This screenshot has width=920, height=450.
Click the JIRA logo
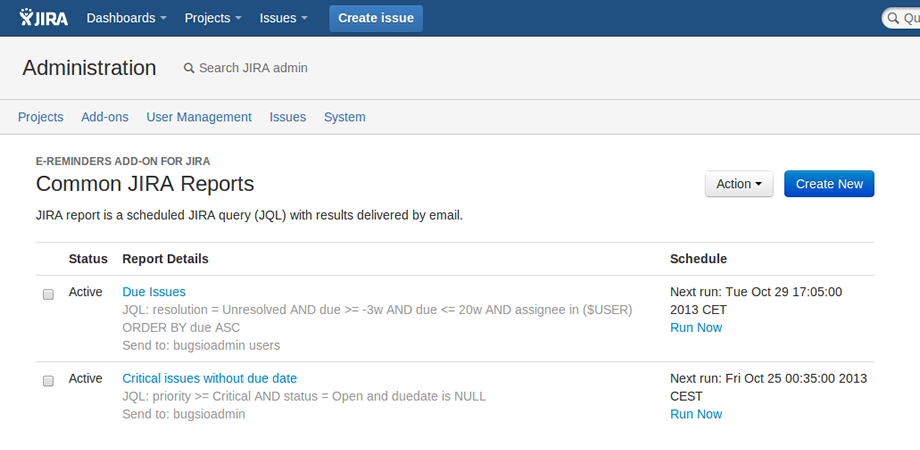[43, 18]
